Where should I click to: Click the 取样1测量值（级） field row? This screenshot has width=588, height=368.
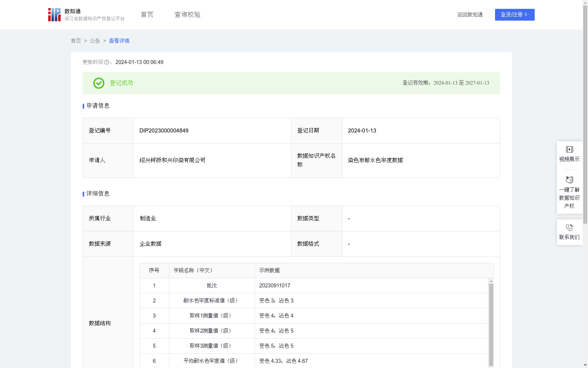pyautogui.click(x=314, y=316)
